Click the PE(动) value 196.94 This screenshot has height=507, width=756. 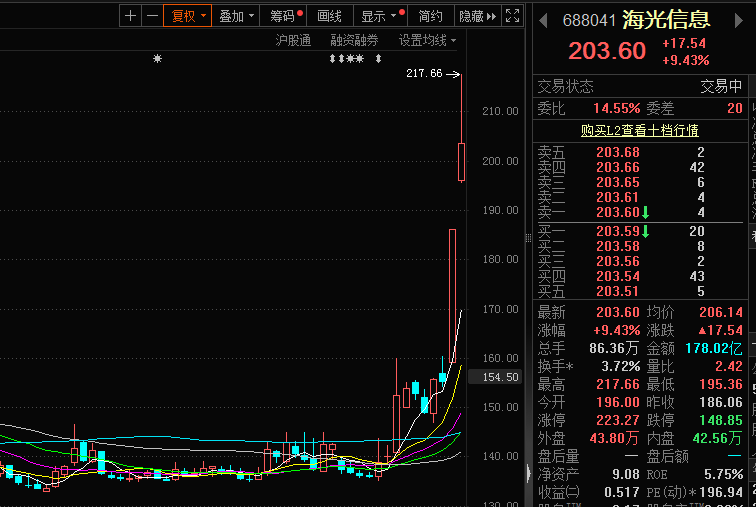(x=721, y=492)
